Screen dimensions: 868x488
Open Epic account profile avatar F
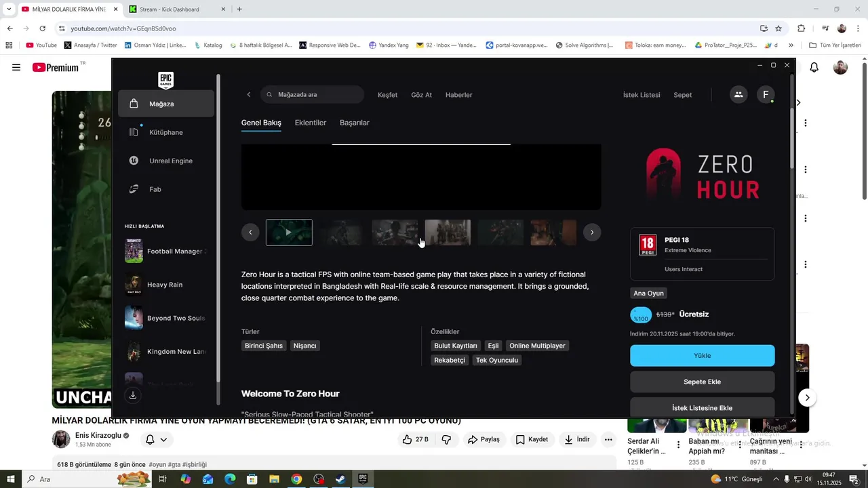click(766, 95)
